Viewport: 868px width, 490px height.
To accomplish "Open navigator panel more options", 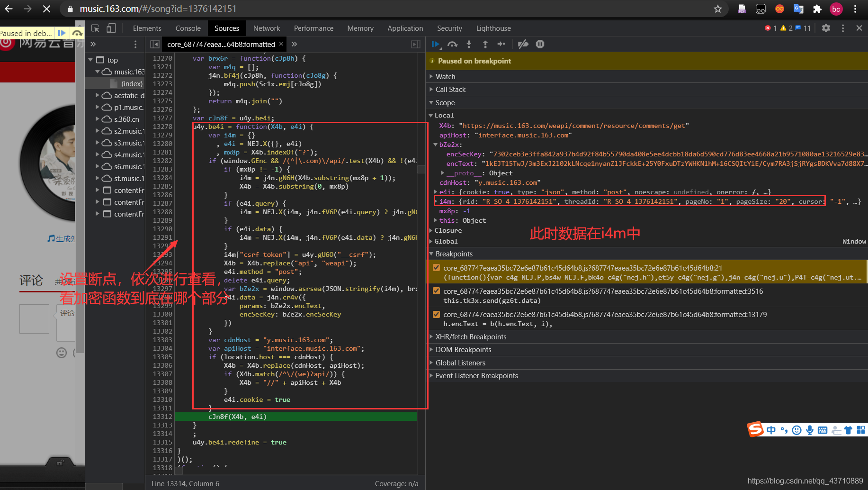I will (135, 44).
